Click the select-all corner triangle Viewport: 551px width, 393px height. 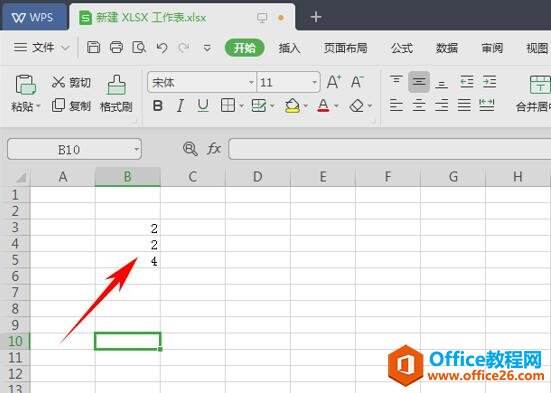(21, 178)
